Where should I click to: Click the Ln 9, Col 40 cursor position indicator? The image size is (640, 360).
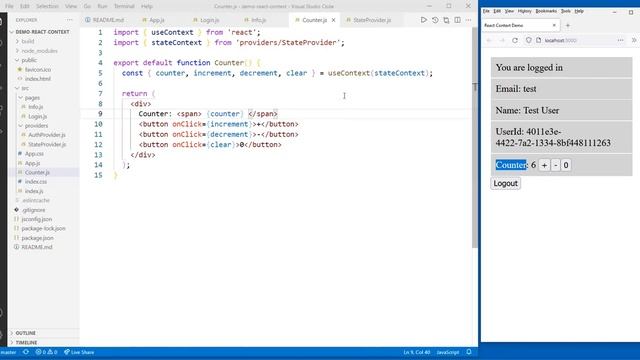tap(417, 352)
